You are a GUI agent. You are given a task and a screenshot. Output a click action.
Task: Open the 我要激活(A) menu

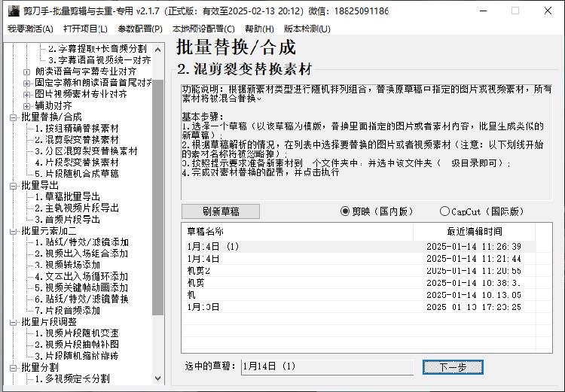click(30, 29)
